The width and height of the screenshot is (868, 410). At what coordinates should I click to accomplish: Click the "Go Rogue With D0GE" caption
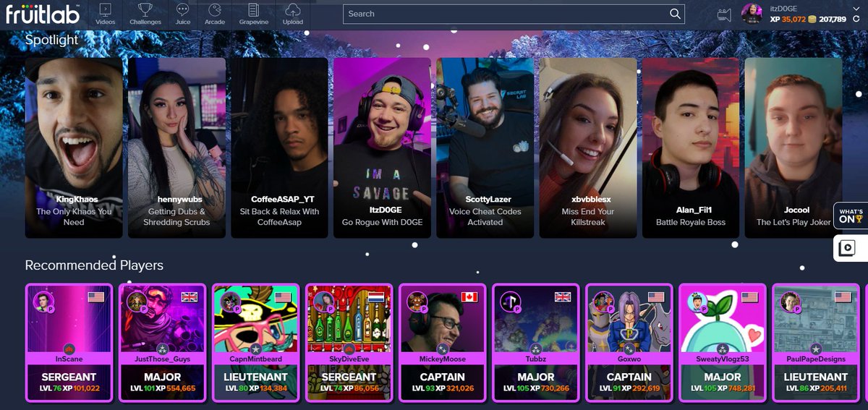click(382, 222)
